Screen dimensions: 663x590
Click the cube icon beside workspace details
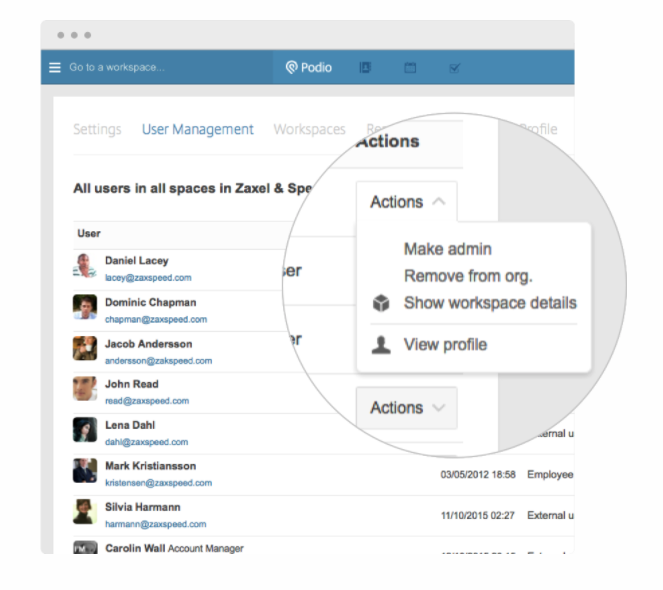coord(381,303)
